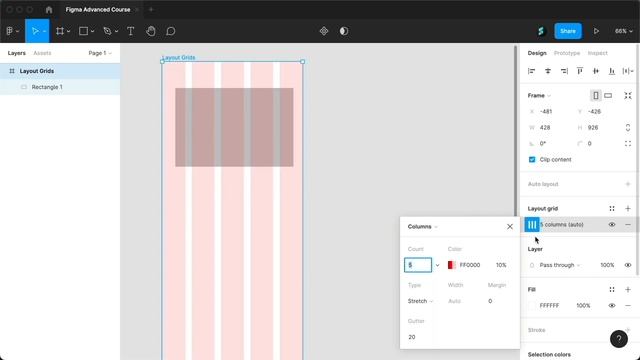640x360 pixels.
Task: Open the Count dropdown arrow
Action: pos(438,265)
